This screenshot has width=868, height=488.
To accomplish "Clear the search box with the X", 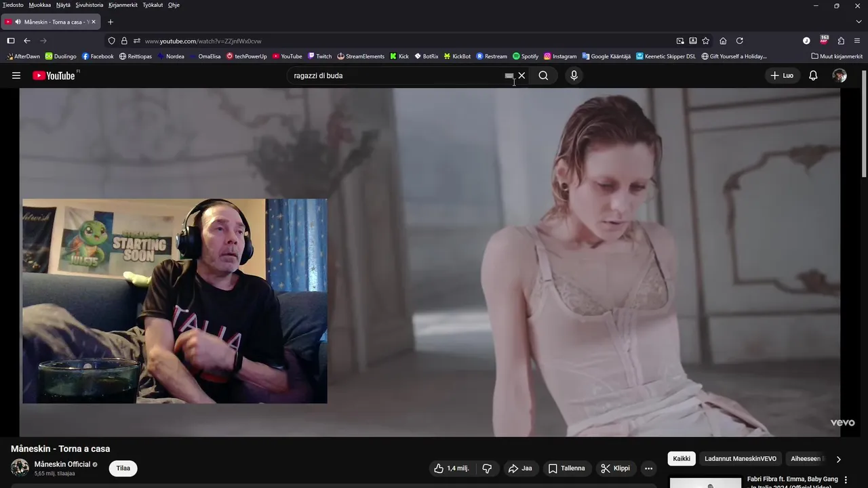I will click(521, 75).
